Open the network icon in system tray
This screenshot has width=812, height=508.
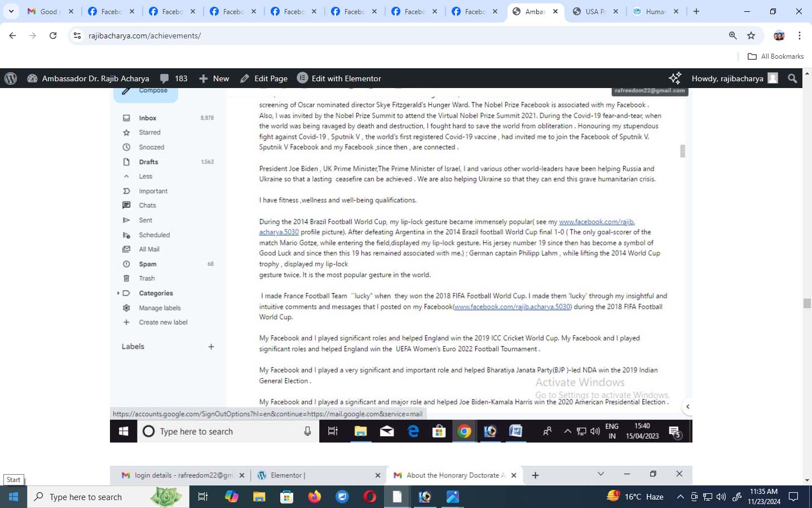point(708,497)
